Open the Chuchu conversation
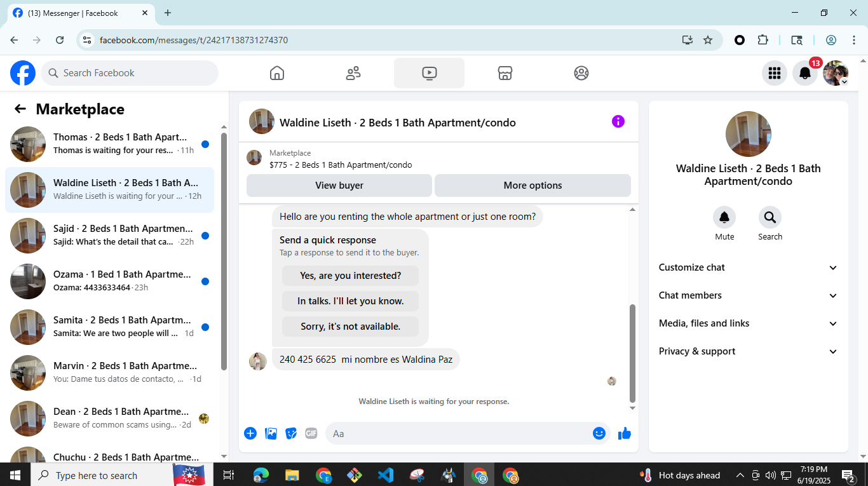 click(109, 452)
